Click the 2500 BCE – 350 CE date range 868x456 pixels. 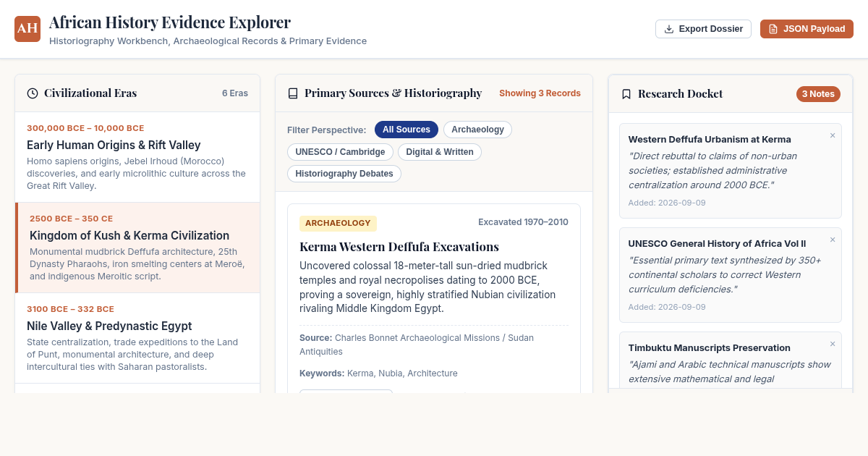(71, 219)
